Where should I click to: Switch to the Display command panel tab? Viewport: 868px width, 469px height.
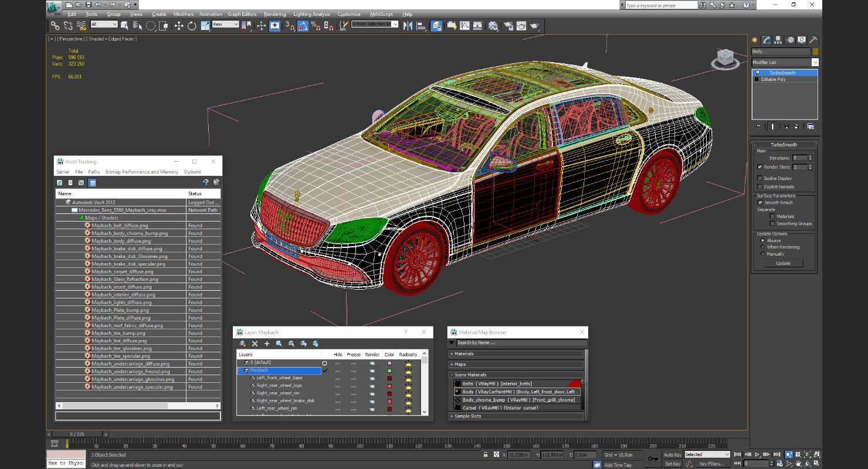pyautogui.click(x=802, y=40)
